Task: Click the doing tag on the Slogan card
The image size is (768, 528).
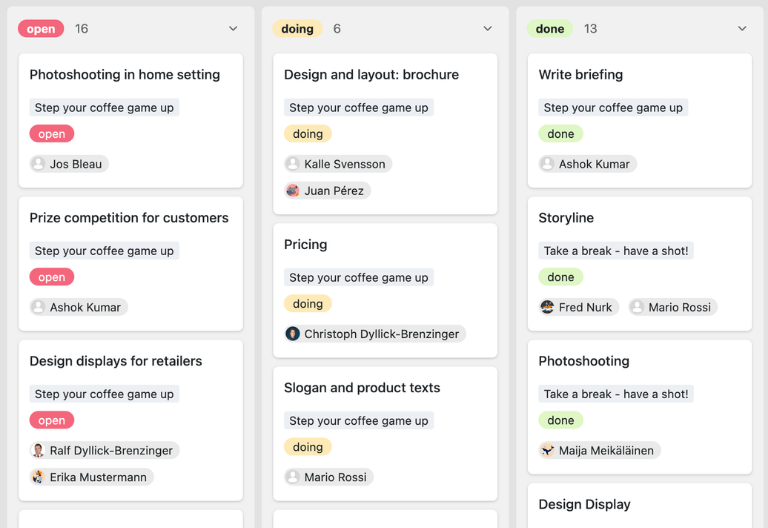Action: click(x=308, y=447)
